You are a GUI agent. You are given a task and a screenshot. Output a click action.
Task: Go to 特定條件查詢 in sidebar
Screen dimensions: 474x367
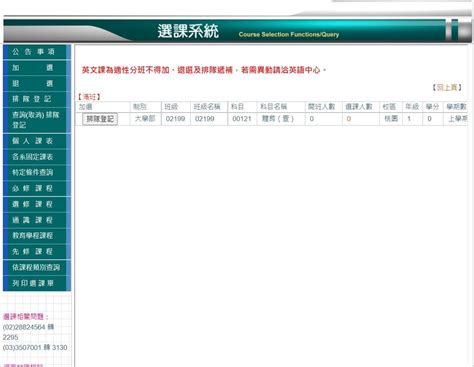pyautogui.click(x=37, y=172)
